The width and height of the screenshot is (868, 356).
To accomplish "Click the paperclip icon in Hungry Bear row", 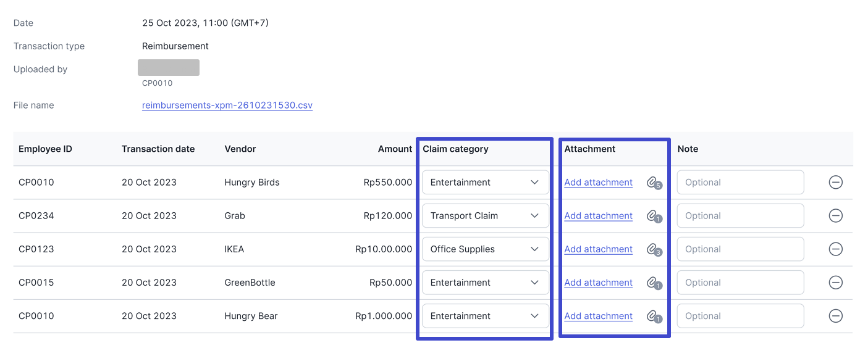I will [x=652, y=316].
